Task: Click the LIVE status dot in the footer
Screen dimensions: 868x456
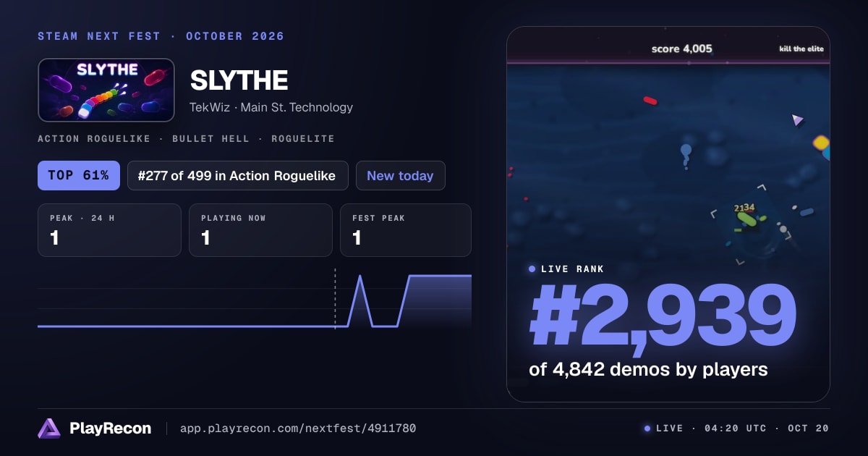Action: [647, 428]
